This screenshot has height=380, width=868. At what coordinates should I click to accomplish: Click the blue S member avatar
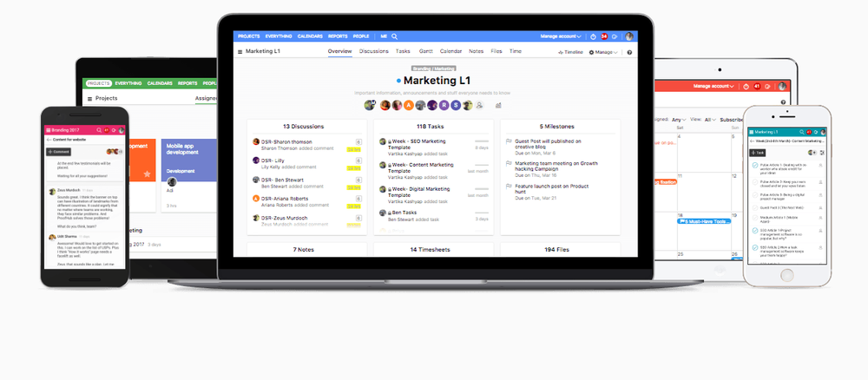[x=456, y=105]
